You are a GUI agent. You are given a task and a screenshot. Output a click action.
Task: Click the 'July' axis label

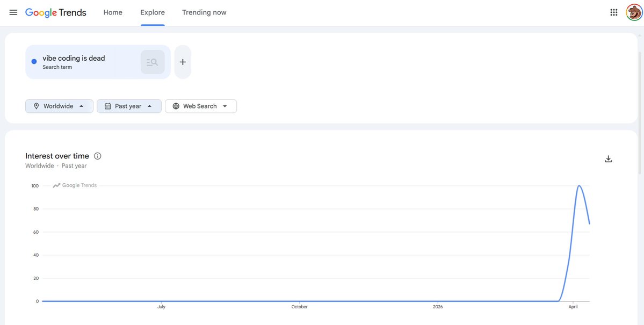[x=162, y=307]
